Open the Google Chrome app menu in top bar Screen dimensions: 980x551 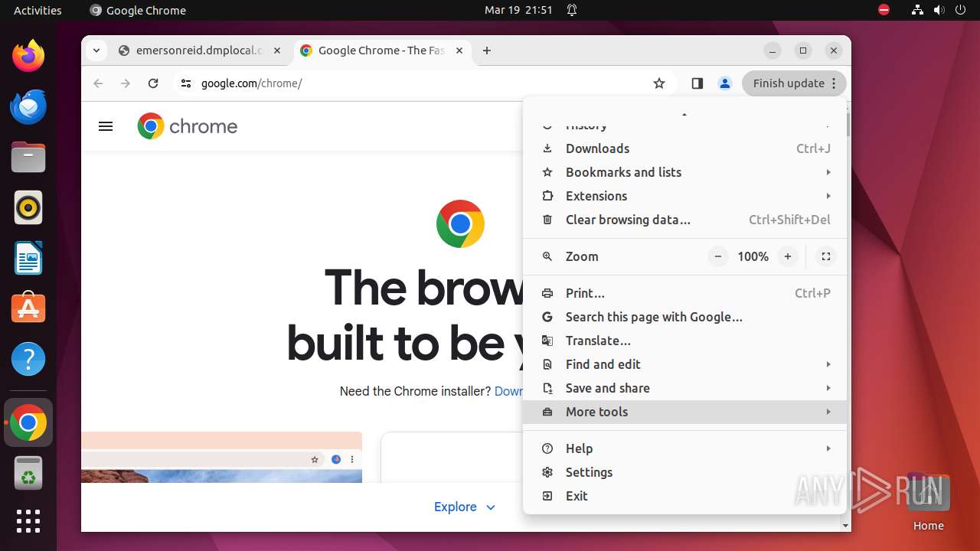138,10
